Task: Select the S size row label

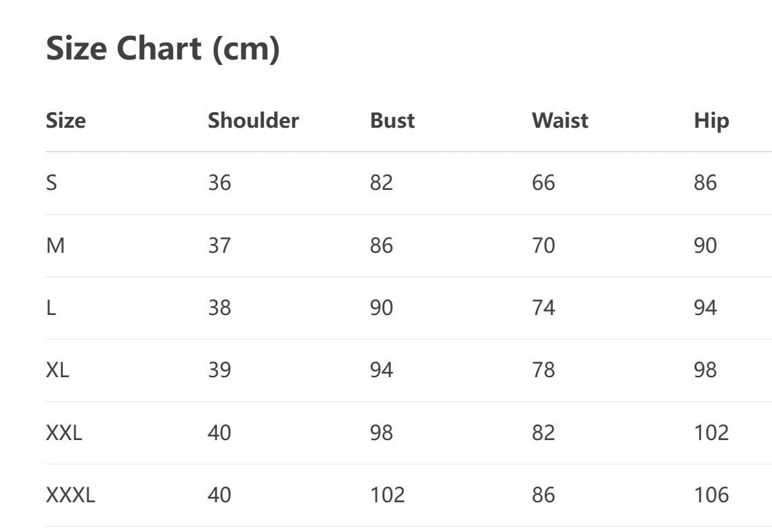Action: [x=51, y=183]
